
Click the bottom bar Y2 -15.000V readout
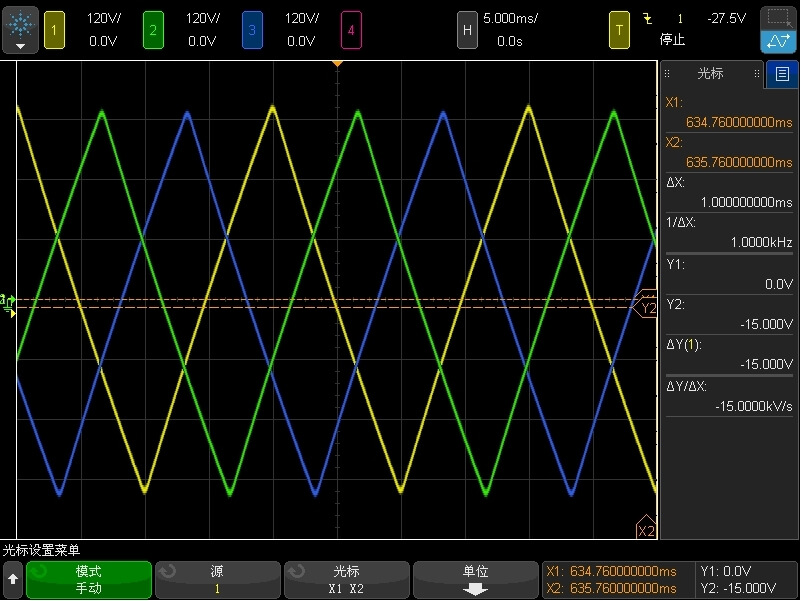click(x=738, y=588)
